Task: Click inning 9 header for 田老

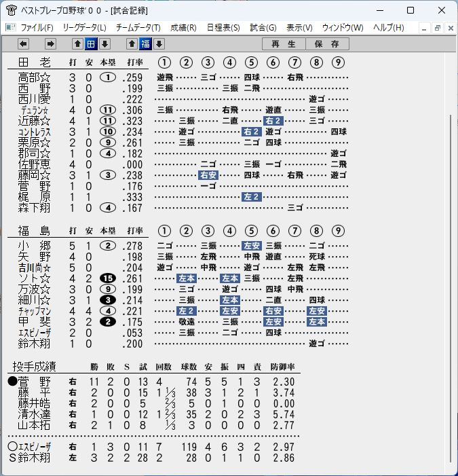Action: 338,62
